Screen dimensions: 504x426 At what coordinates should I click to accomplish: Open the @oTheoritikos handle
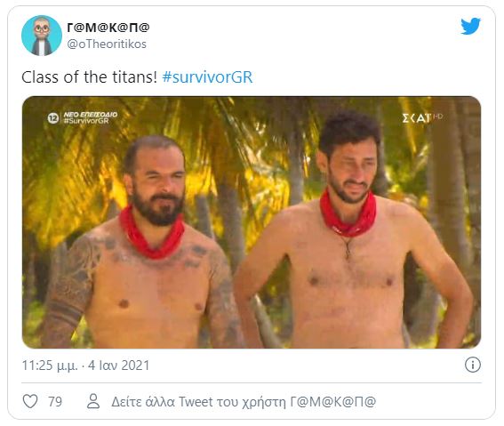(107, 44)
